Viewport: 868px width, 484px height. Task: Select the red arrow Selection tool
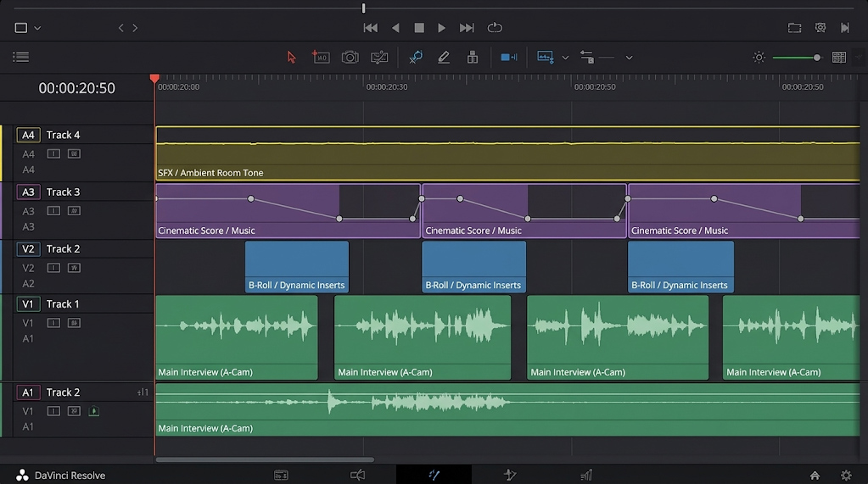pos(291,57)
